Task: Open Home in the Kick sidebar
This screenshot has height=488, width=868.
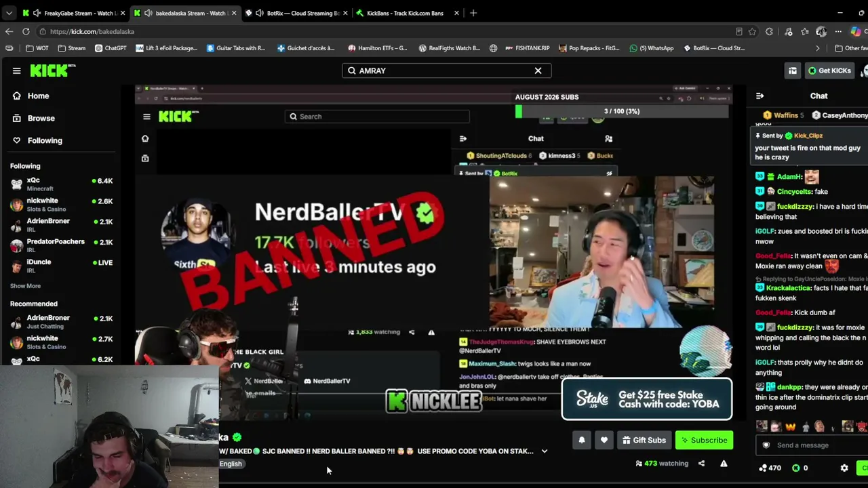Action: 38,96
